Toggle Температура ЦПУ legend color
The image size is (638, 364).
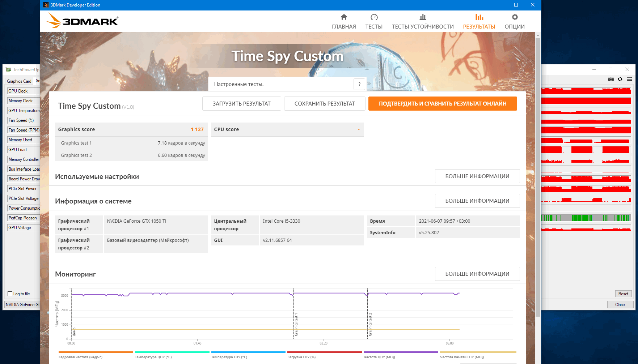pos(172,352)
